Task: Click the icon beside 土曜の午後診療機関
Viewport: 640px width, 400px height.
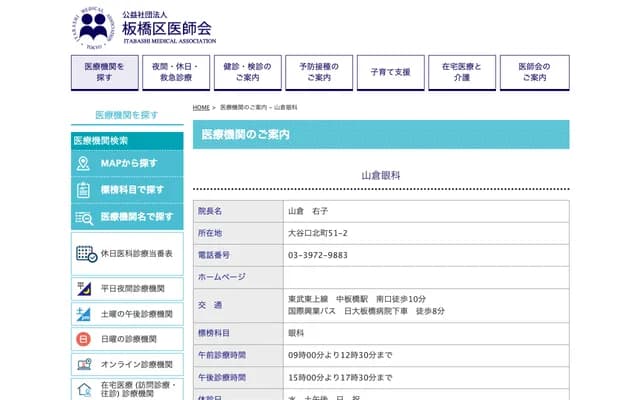Action: tap(85, 314)
